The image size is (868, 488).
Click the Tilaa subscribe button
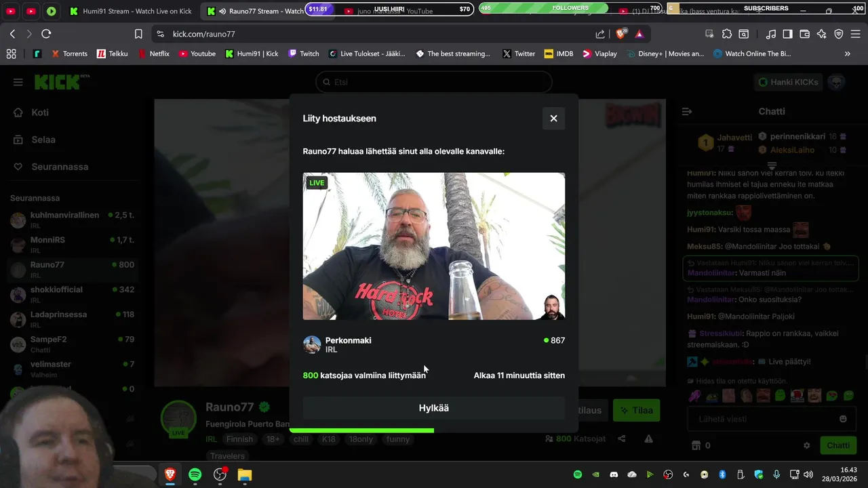[636, 410]
